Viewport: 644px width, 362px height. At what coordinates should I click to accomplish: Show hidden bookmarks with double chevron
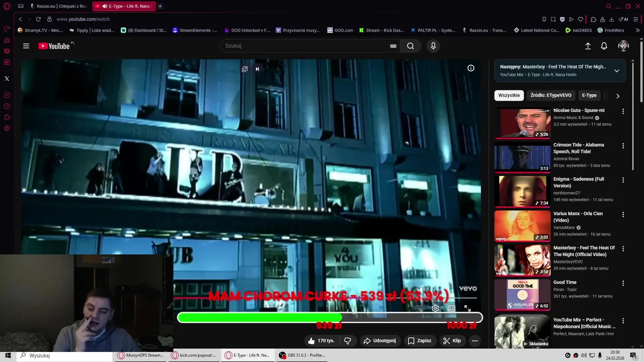coord(637,30)
